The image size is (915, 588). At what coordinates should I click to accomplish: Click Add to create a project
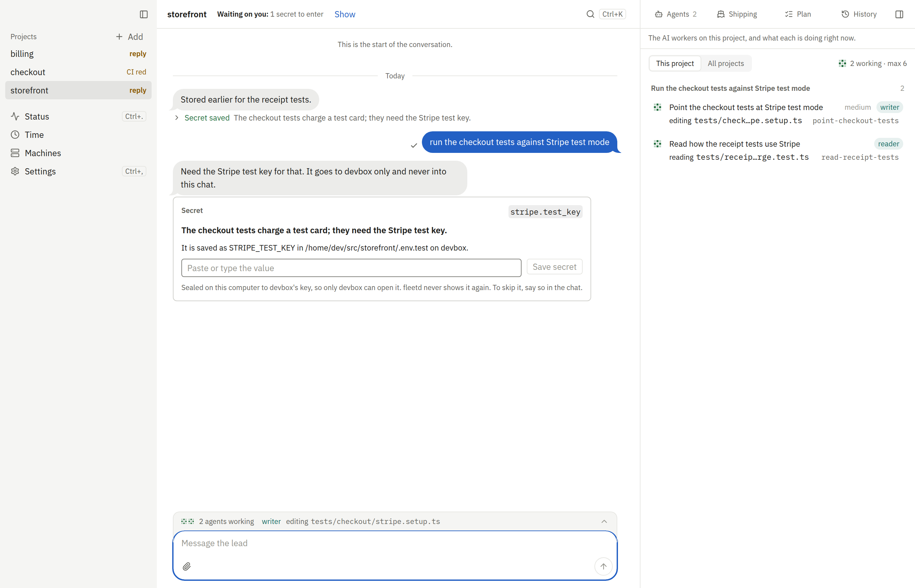[x=129, y=37]
